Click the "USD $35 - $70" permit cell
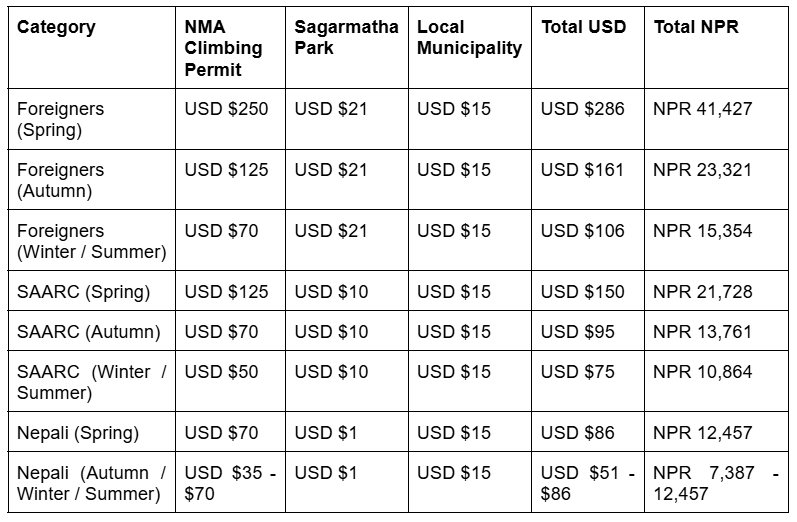Viewport: 797px width, 522px height. pyautogui.click(x=229, y=483)
